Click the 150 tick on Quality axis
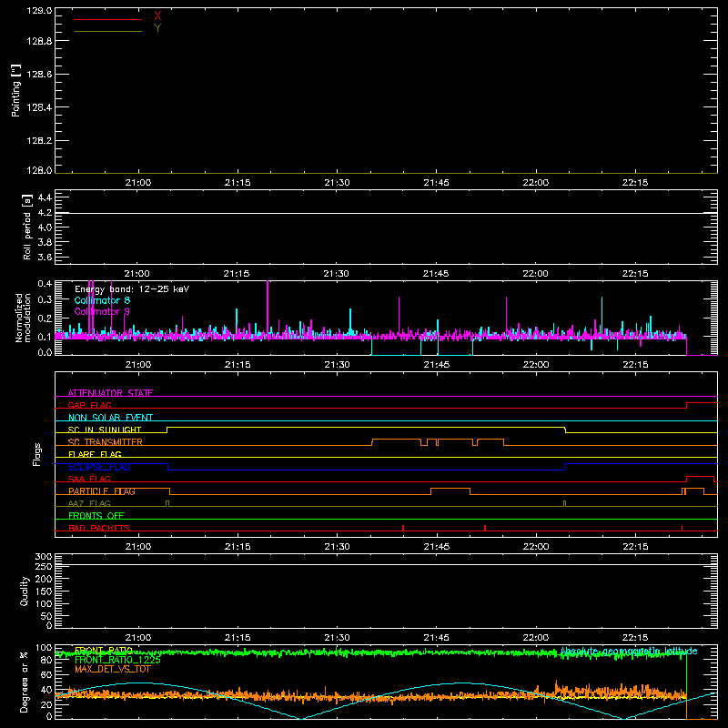The height and width of the screenshot is (728, 728). pyautogui.click(x=43, y=591)
